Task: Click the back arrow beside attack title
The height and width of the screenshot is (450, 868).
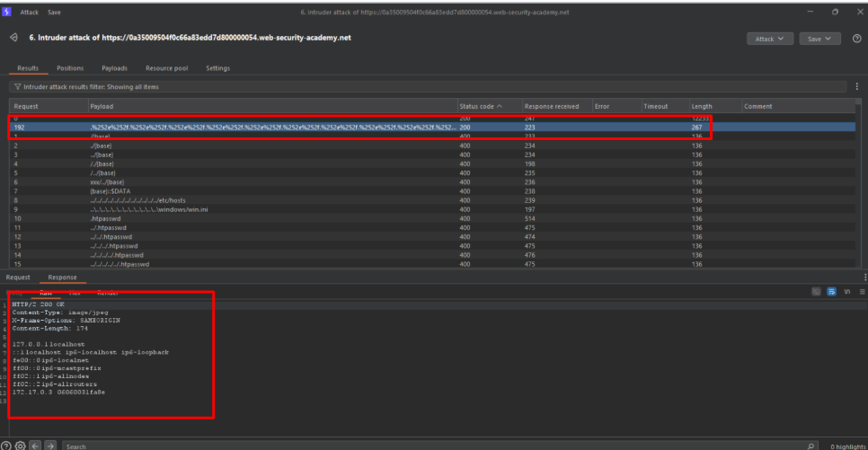Action: click(x=14, y=39)
